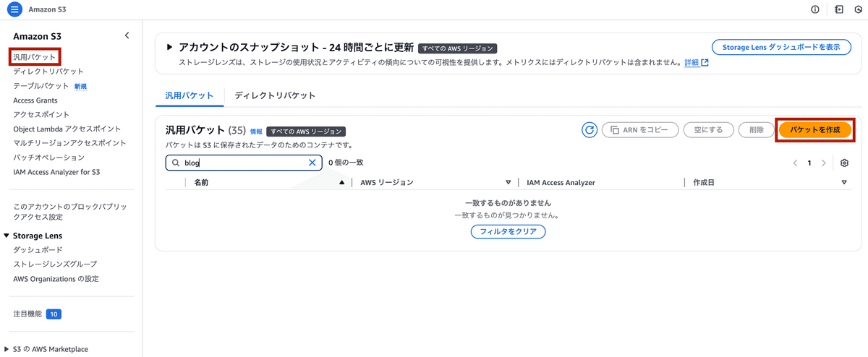This screenshot has width=868, height=357.
Task: Open the hamburger navigation menu icon
Action: tap(15, 9)
